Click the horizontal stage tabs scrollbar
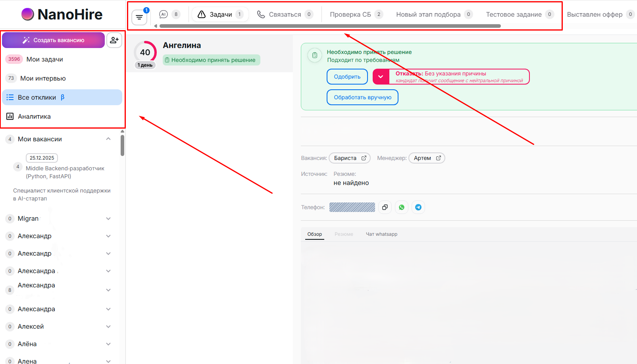 pyautogui.click(x=330, y=26)
